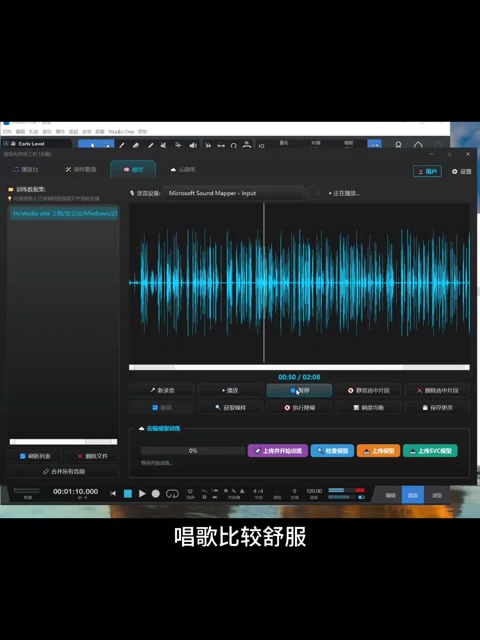480x640 pixels.
Task: Open the 云曲库 tab
Action: 182,169
